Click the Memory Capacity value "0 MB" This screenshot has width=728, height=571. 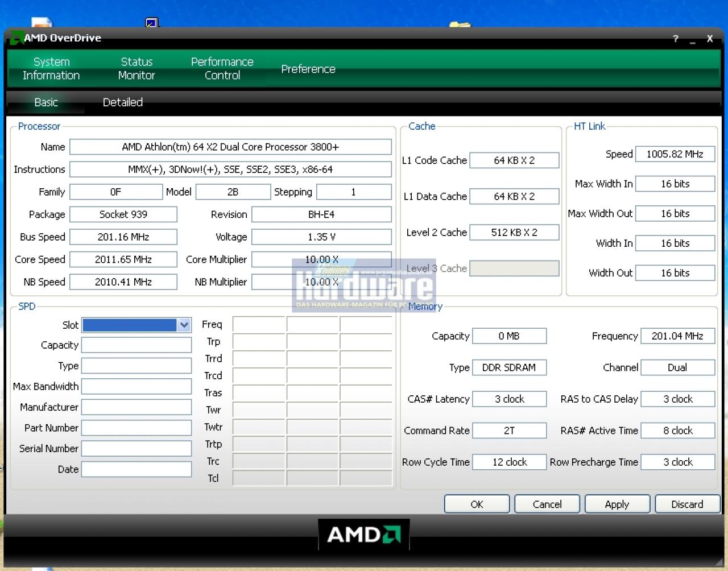(x=509, y=336)
